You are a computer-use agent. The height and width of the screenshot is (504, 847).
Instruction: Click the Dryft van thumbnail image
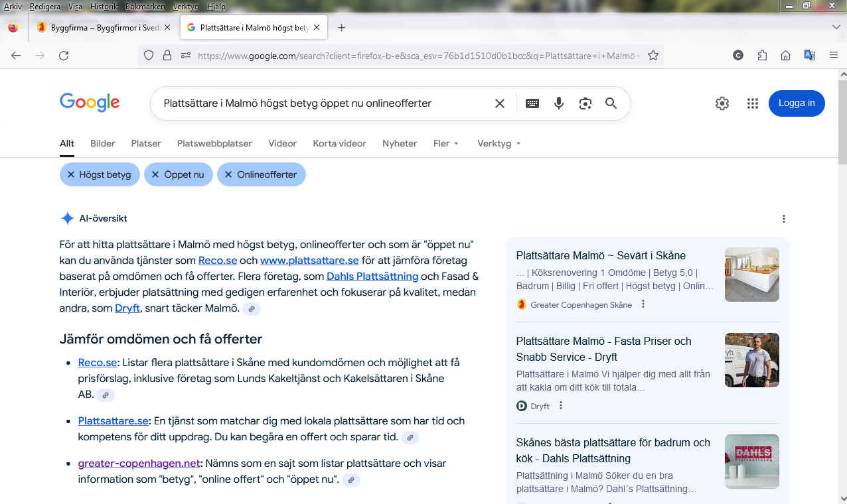click(x=751, y=360)
